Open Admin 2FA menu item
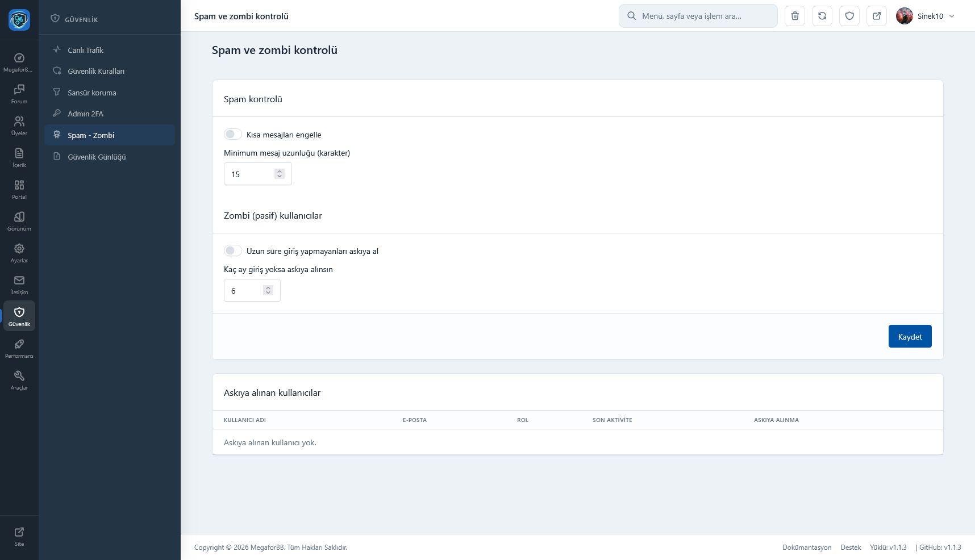 [x=85, y=114]
